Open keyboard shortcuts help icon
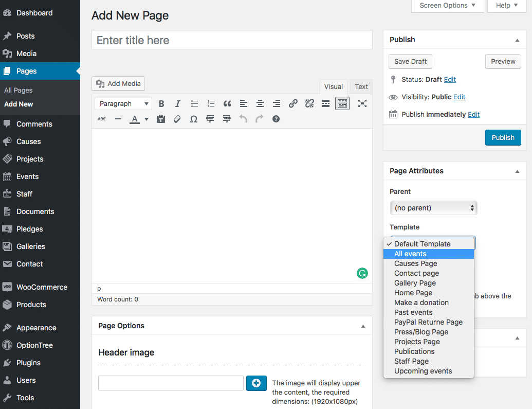This screenshot has width=532, height=409. (276, 119)
